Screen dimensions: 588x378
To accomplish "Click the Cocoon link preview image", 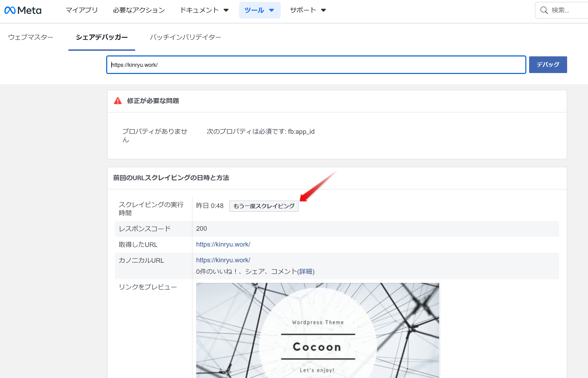I will point(317,330).
